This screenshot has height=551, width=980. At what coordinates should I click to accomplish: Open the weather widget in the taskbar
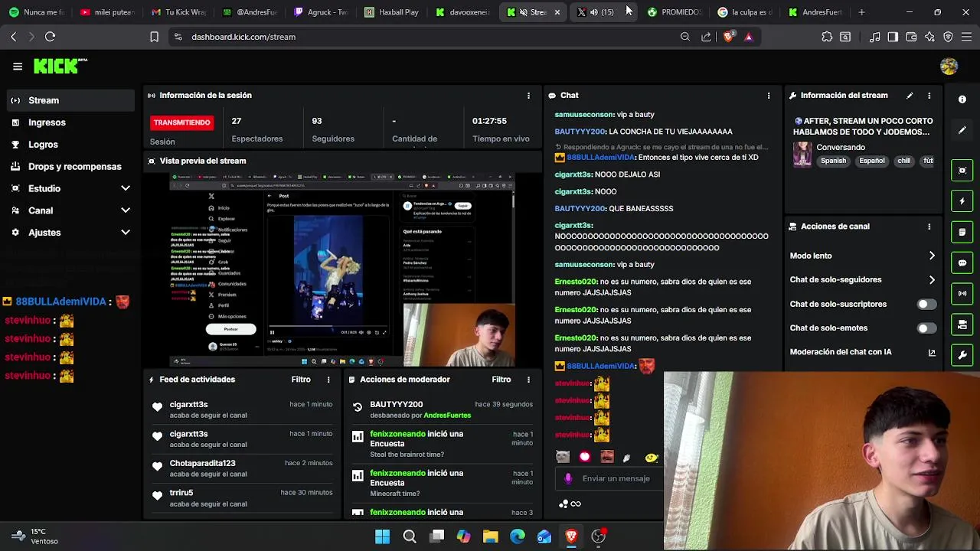34,536
